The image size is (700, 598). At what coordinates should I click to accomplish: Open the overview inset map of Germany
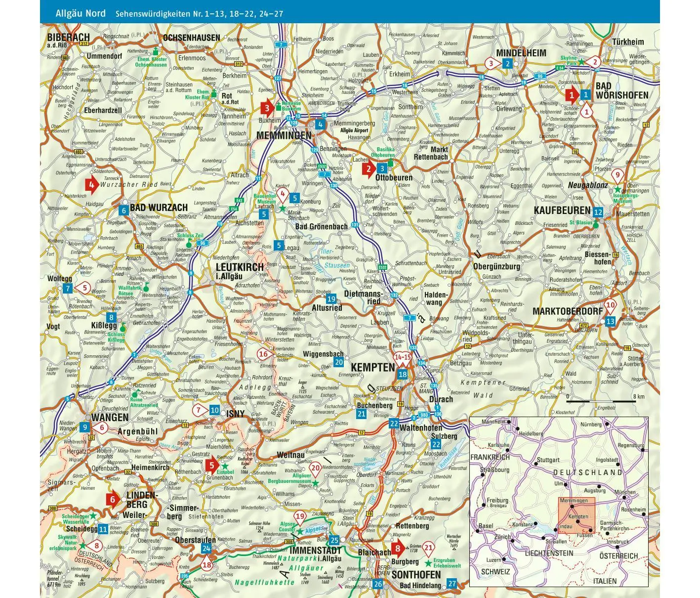tap(559, 502)
